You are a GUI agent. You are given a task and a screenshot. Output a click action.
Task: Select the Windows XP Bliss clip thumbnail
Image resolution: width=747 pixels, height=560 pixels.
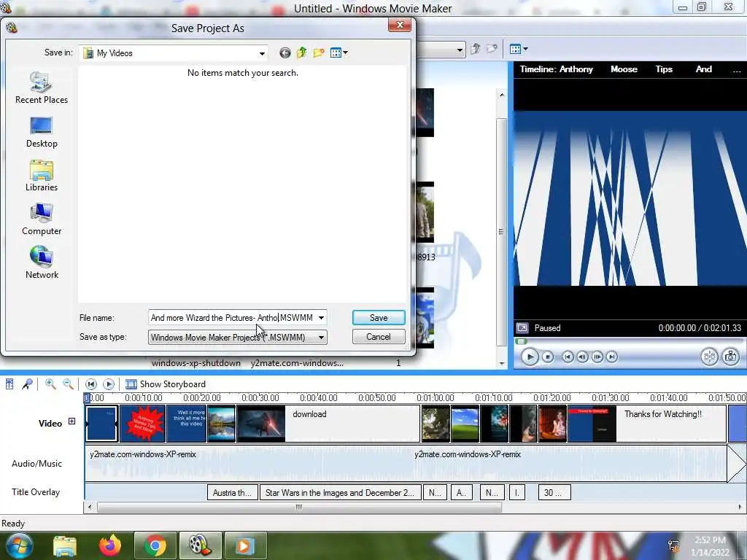(465, 424)
